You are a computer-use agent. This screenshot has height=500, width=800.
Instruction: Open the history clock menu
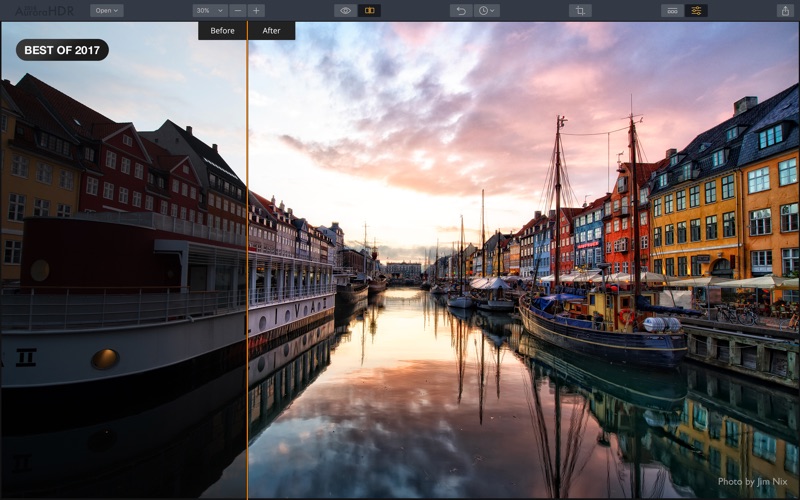tap(487, 11)
